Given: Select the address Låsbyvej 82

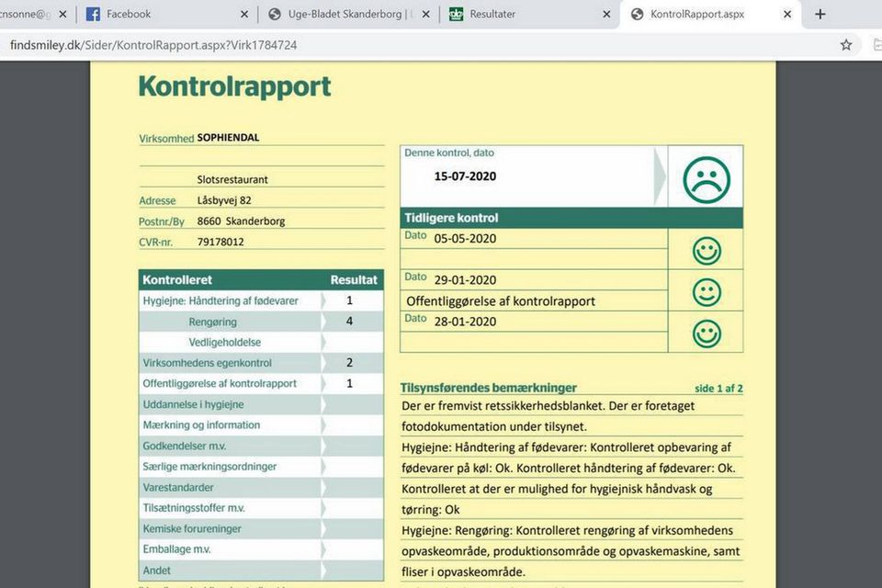Looking at the screenshot, I should [224, 200].
